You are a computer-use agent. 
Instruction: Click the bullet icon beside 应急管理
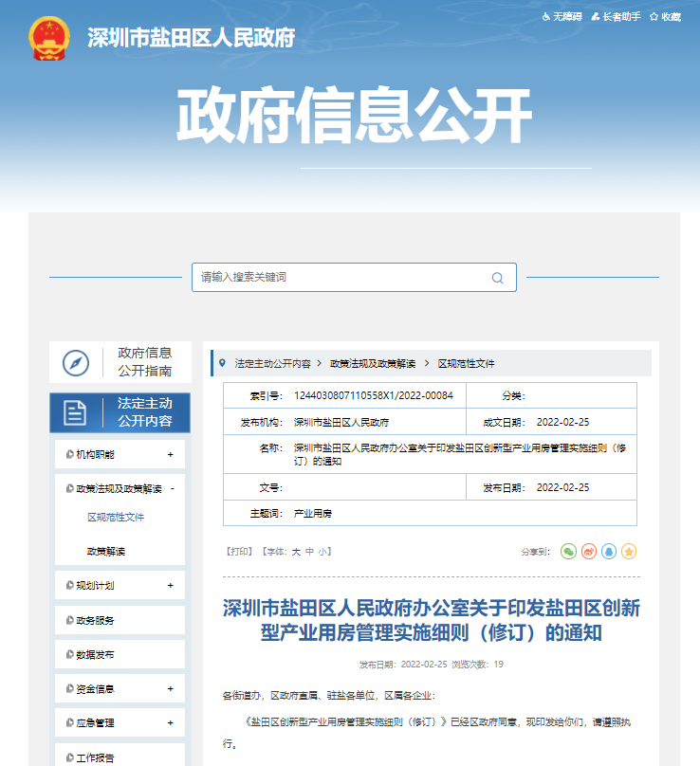click(x=70, y=723)
